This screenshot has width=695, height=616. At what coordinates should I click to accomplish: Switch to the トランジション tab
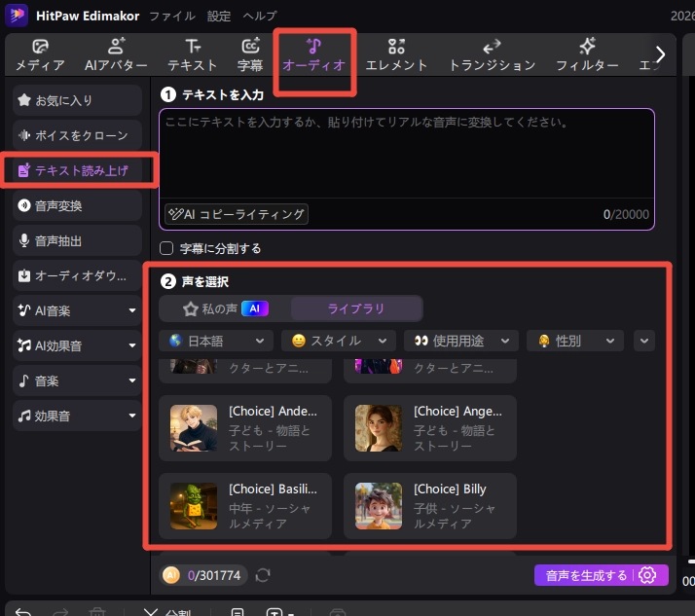pyautogui.click(x=492, y=55)
